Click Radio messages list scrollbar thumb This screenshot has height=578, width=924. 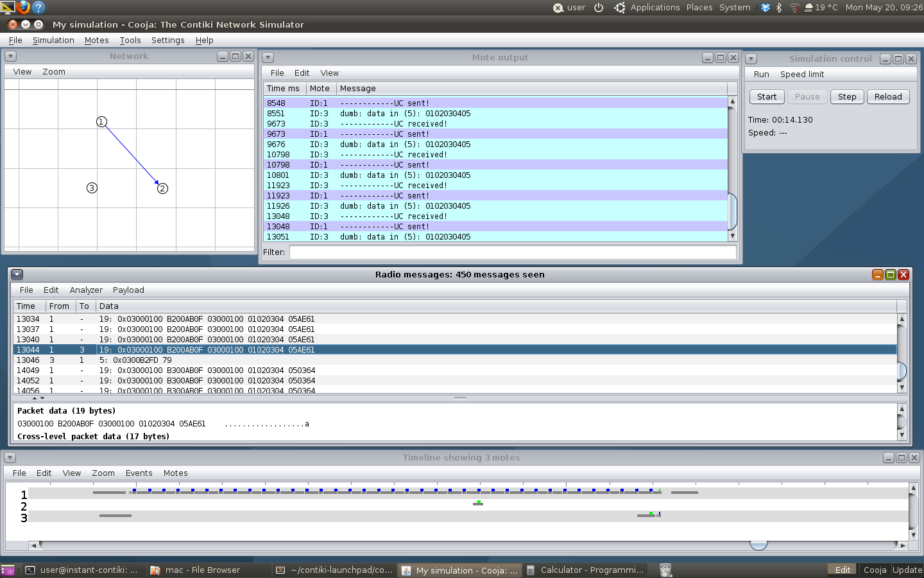pos(902,371)
